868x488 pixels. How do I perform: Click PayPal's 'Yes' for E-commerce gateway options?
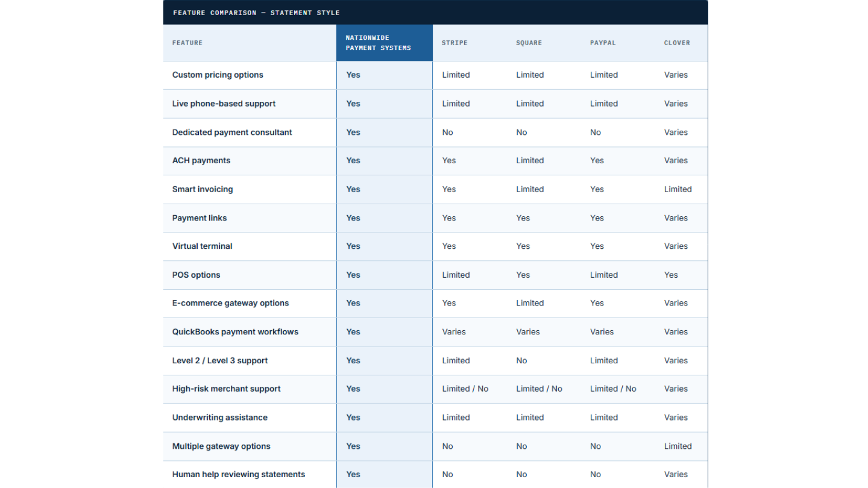point(597,303)
